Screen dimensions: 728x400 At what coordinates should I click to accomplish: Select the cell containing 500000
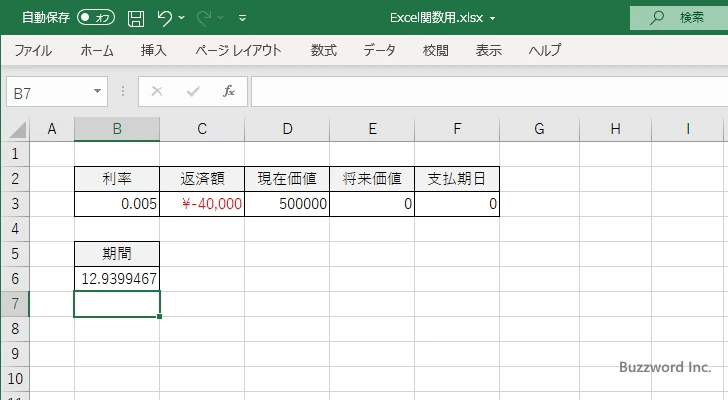pyautogui.click(x=287, y=204)
